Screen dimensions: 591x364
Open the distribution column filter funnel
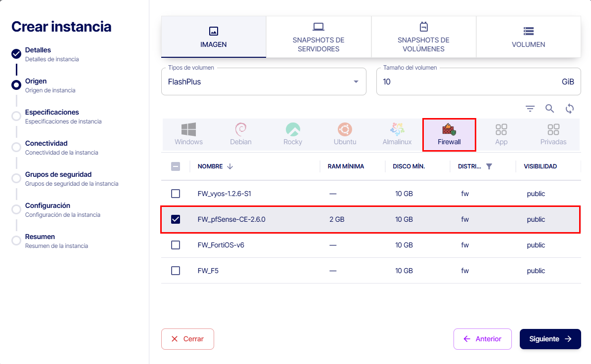[489, 166]
